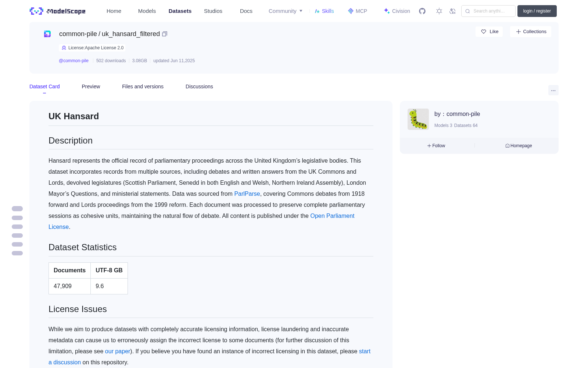Click the 'UK Hansard' heading
Image resolution: width=588 pixels, height=368 pixels.
point(73,116)
